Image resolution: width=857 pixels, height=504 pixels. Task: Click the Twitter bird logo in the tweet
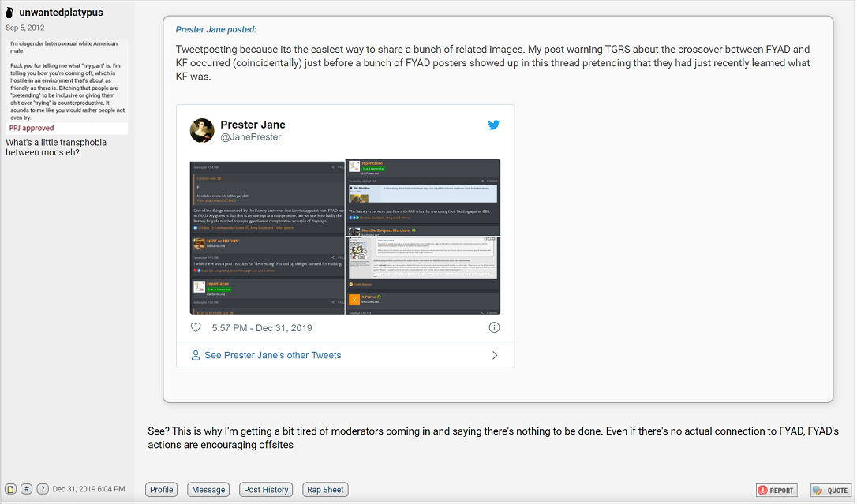pyautogui.click(x=493, y=125)
